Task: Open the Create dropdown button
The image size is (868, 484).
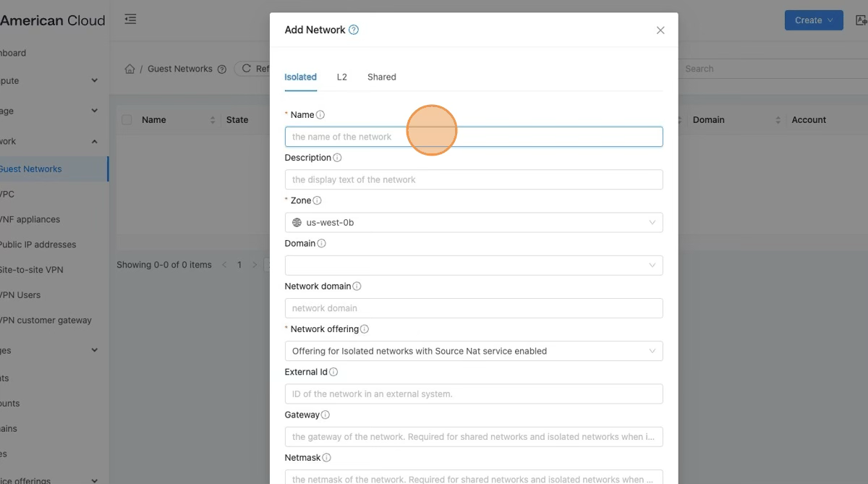Action: [x=814, y=20]
